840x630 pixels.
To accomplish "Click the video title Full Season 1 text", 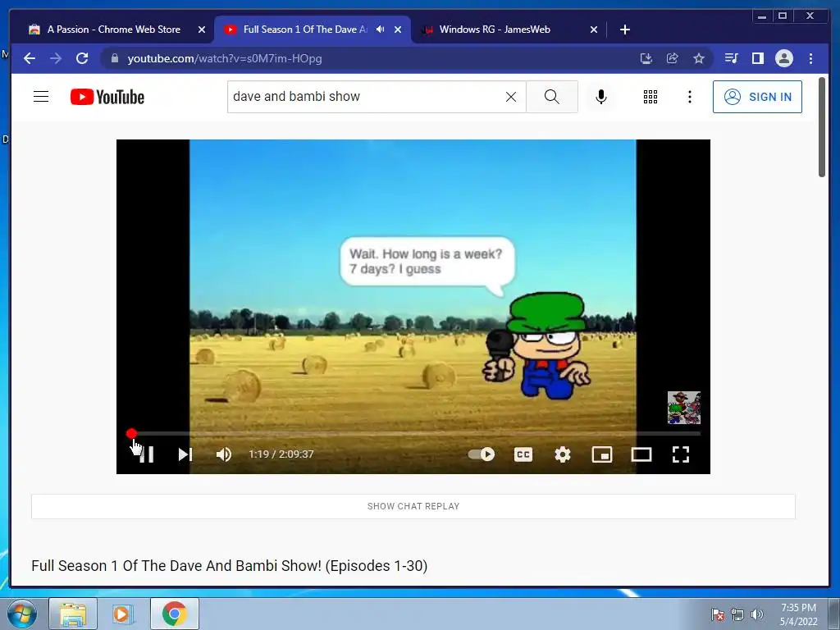I will coord(230,566).
